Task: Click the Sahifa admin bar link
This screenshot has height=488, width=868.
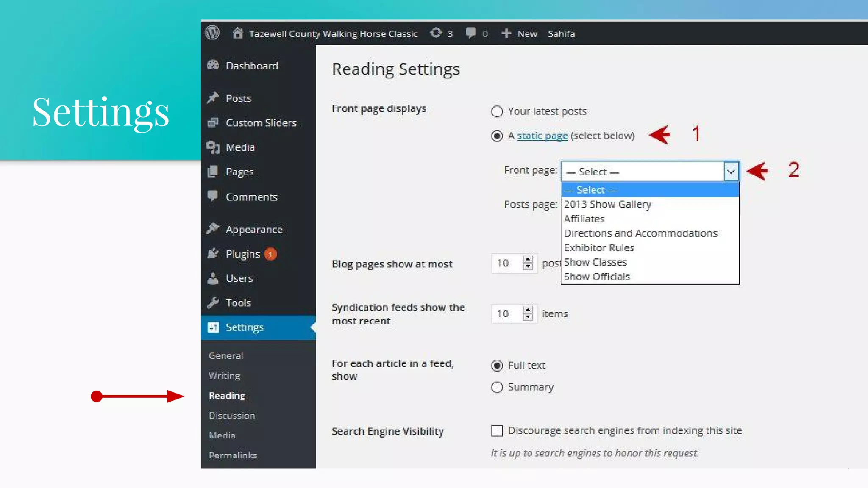Action: 561,33
